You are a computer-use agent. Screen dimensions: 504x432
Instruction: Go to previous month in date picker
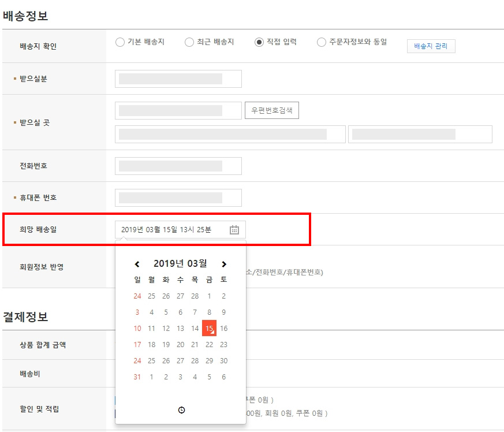tap(137, 264)
